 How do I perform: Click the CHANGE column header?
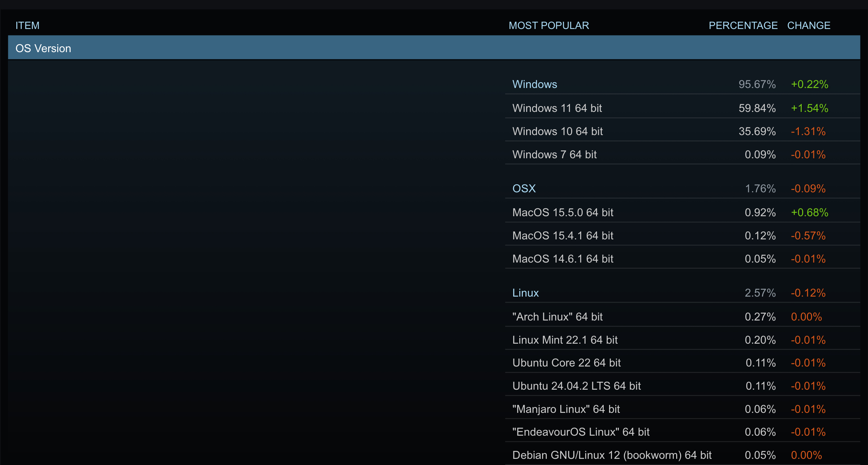[809, 25]
